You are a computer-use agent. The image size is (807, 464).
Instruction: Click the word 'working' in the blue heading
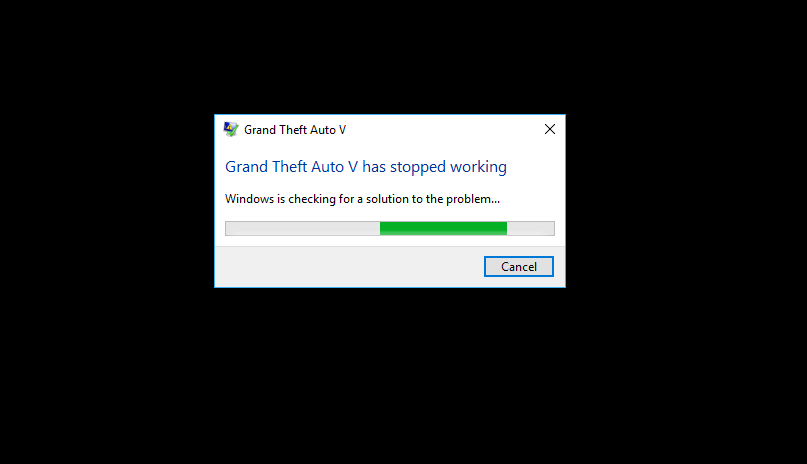click(478, 167)
